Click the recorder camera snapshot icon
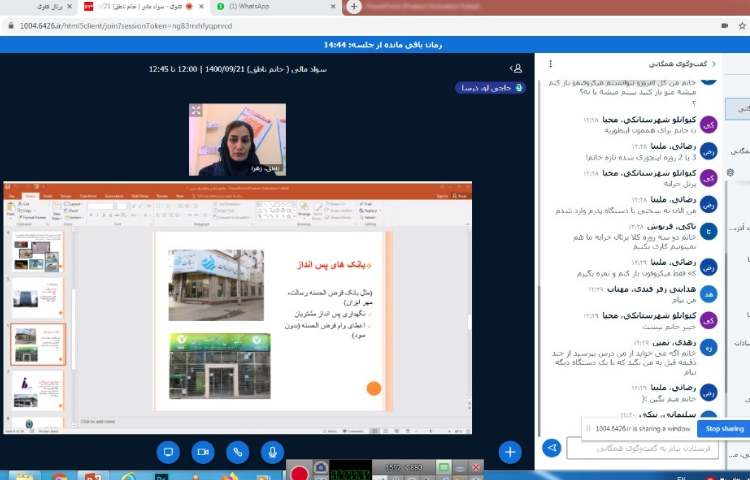The image size is (750, 480). pyautogui.click(x=320, y=467)
